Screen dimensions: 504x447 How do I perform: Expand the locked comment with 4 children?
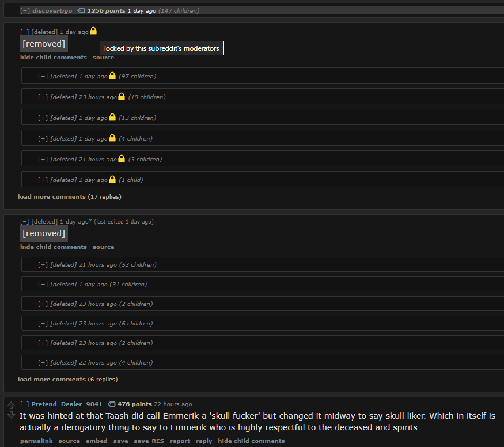click(x=43, y=138)
